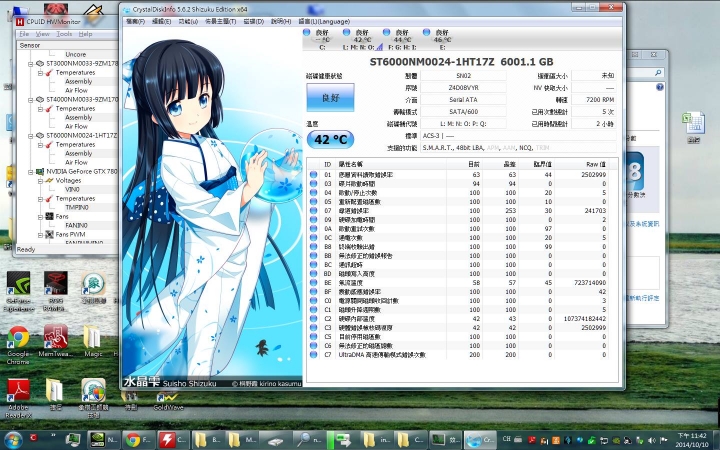Collapse ST4000NM0033 node in HWMonitor
This screenshot has height=450, width=720.
31,99
